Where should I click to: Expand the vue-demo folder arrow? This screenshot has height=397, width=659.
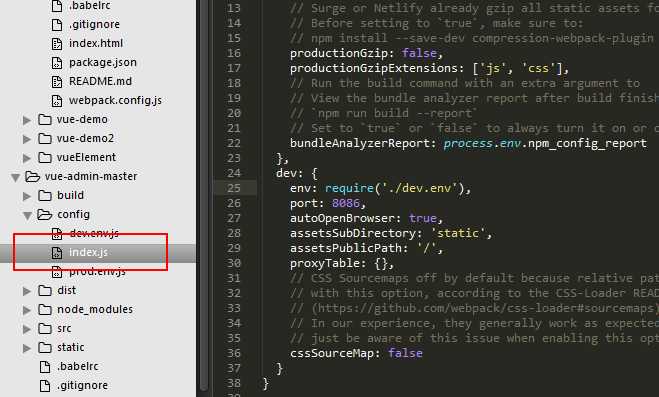(x=27, y=120)
